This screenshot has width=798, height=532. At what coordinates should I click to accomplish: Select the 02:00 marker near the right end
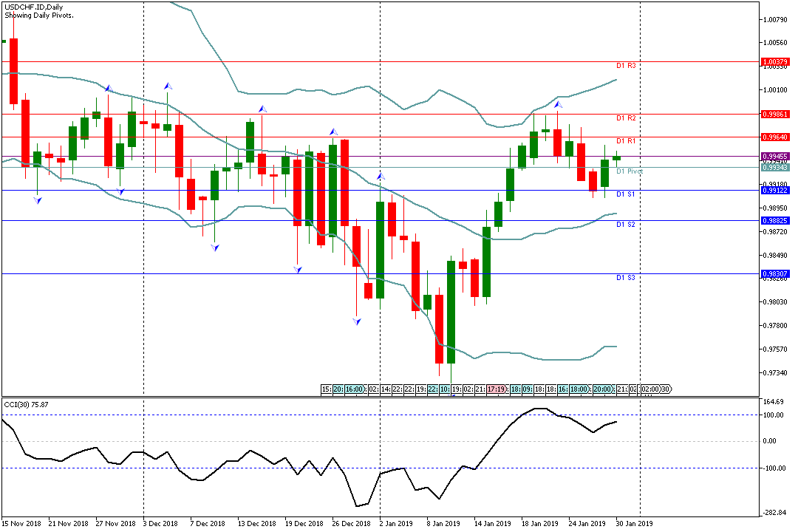point(649,389)
